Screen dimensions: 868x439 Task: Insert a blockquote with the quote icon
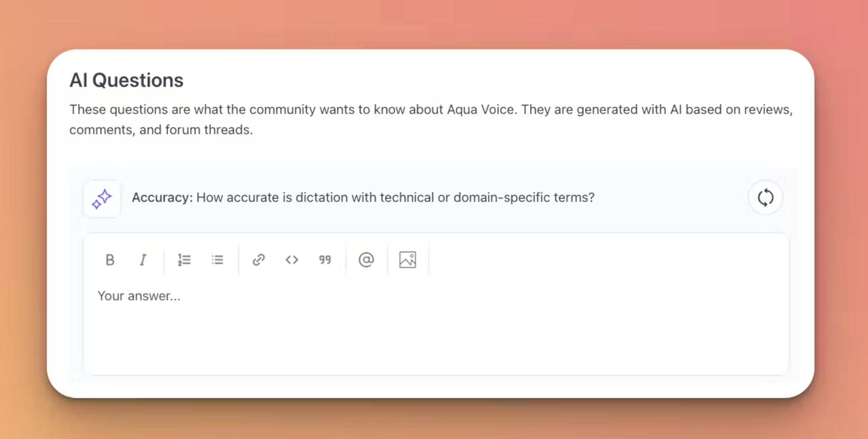(325, 260)
